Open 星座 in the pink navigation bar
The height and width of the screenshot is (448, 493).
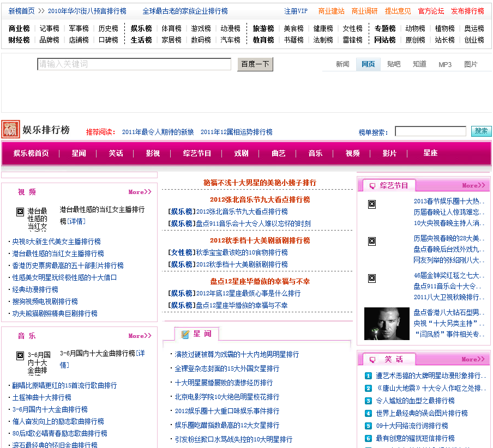[x=430, y=153]
